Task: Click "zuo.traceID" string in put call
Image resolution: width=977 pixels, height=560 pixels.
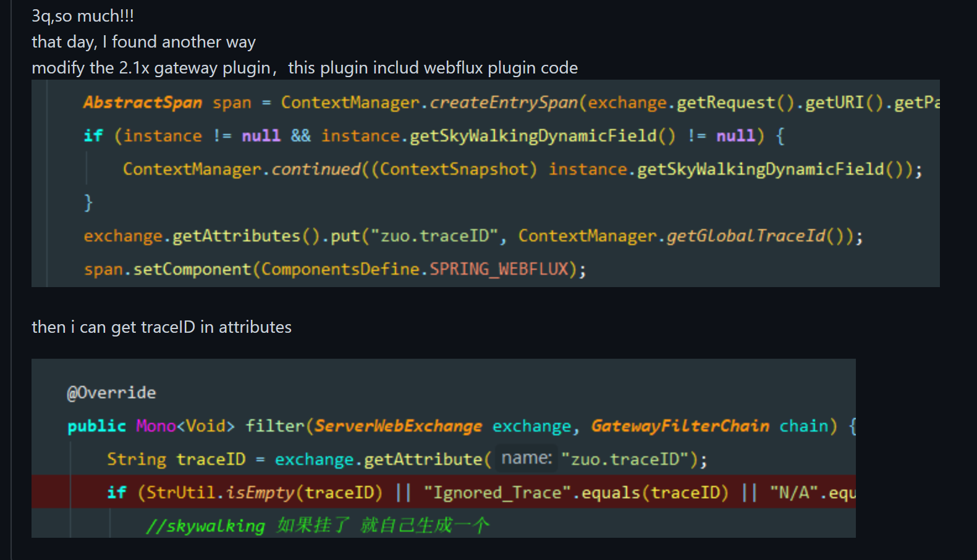Action: click(434, 236)
